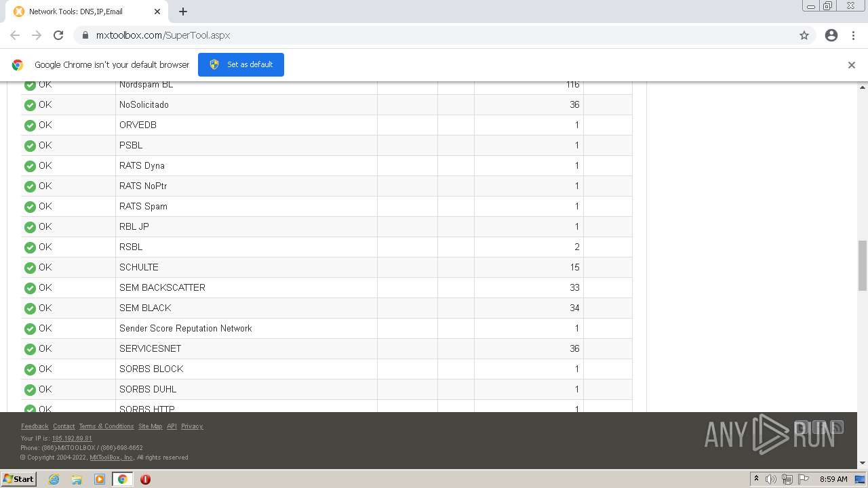Click green check icon for SORBS BLOCK
868x488 pixels.
point(30,369)
